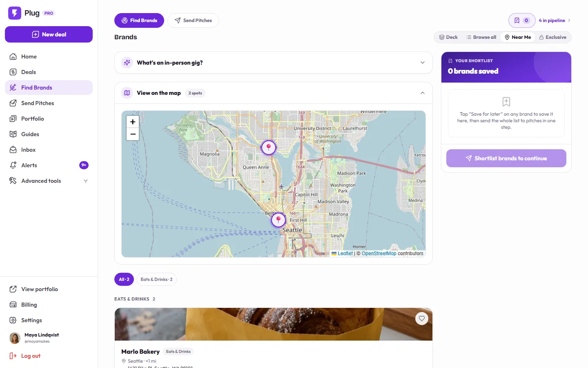Click the Plug lightning logo icon
Image resolution: width=588 pixels, height=368 pixels.
(x=15, y=13)
